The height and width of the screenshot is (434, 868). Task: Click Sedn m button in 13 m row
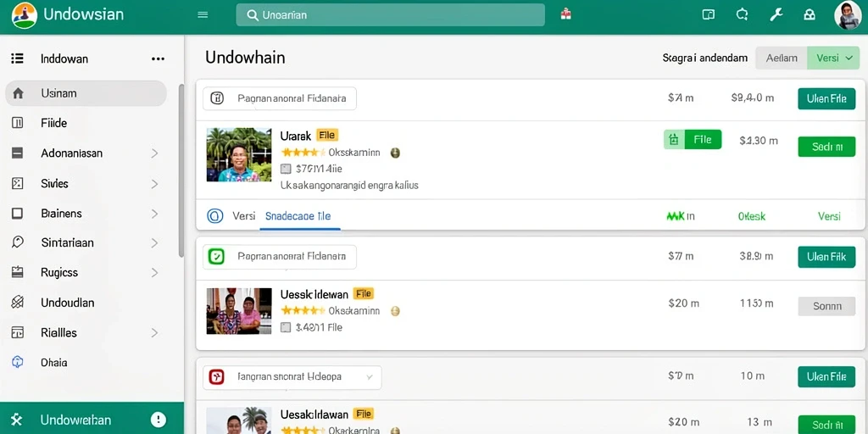(826, 425)
